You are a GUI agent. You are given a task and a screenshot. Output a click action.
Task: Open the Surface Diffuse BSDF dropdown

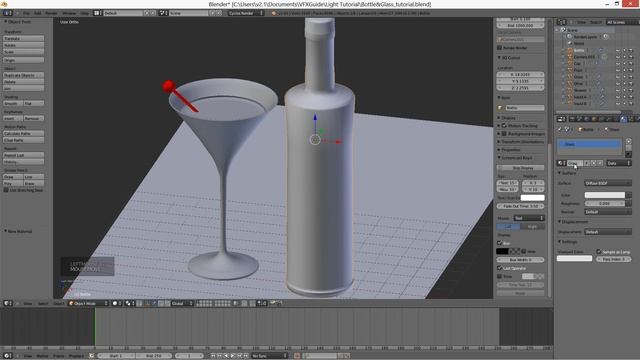[608, 183]
